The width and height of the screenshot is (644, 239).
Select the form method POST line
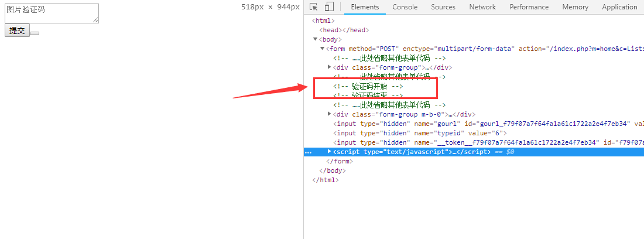tap(485, 49)
